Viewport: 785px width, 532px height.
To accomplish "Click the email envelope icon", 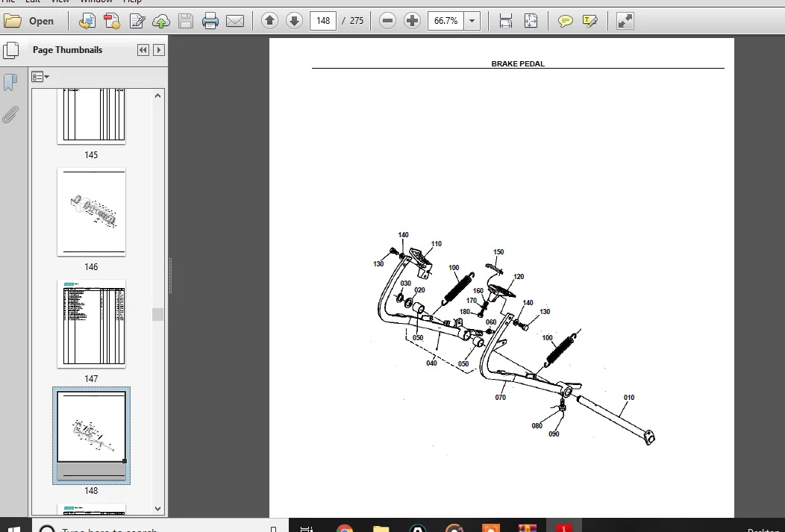I will (x=235, y=21).
